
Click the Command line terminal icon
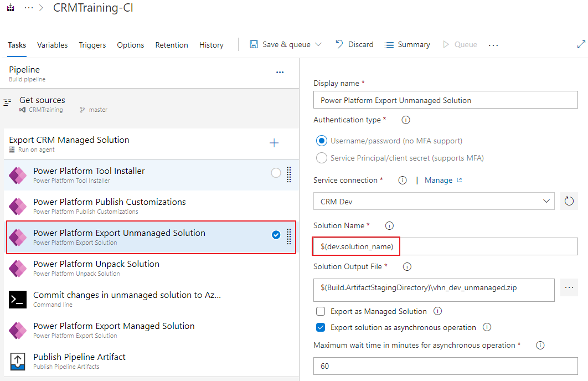click(18, 300)
